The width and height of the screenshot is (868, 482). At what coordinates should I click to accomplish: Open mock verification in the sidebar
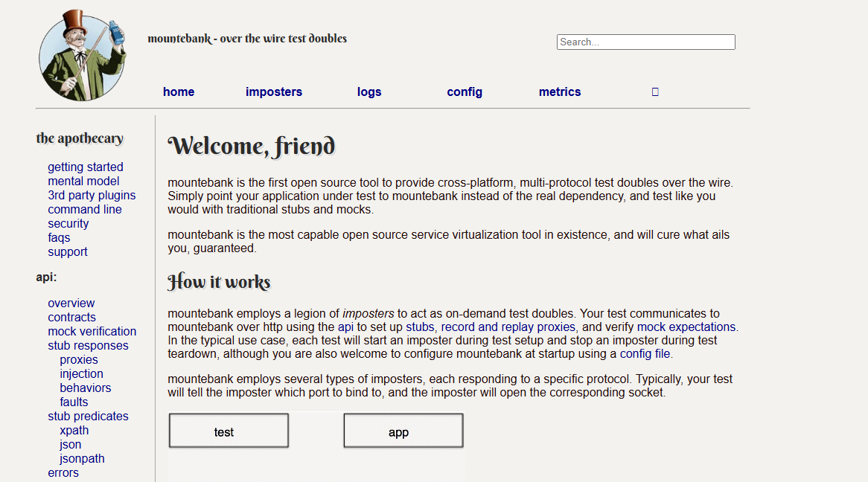coord(92,332)
